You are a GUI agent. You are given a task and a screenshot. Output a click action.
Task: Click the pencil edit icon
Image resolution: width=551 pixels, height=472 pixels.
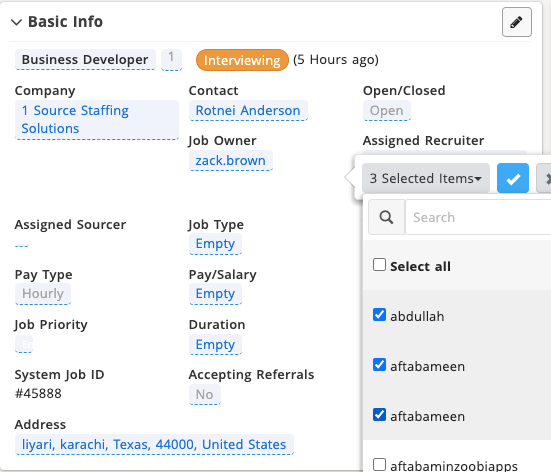pos(516,22)
